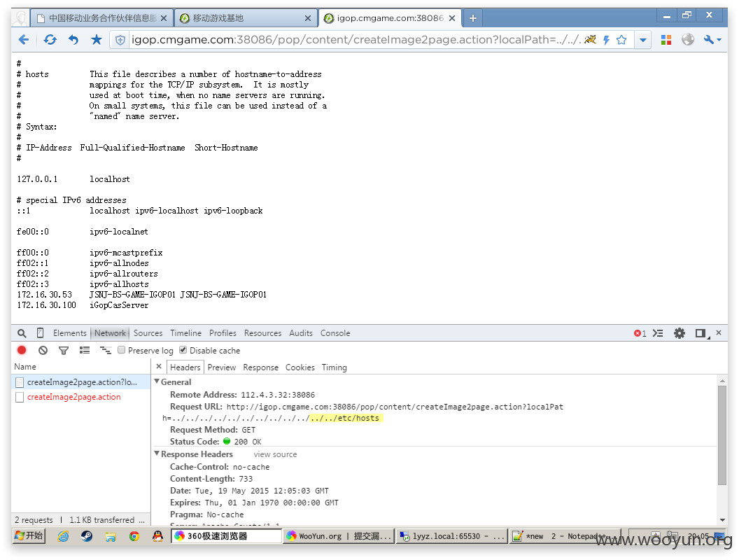Go back using the browser back arrow
The image size is (739, 560).
coord(24,40)
